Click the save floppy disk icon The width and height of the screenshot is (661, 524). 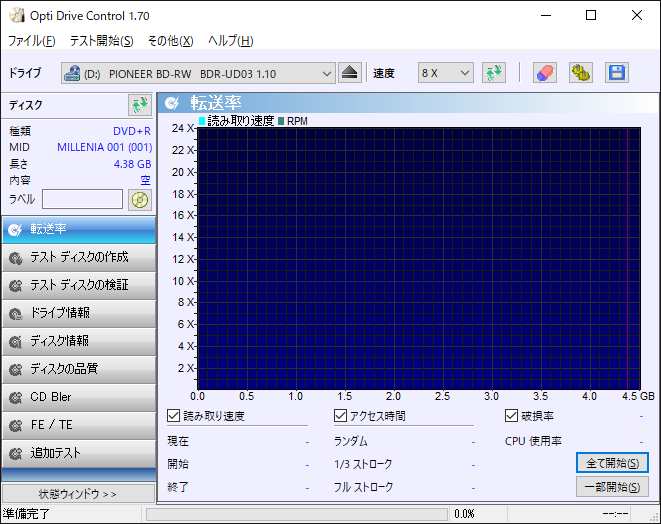617,73
